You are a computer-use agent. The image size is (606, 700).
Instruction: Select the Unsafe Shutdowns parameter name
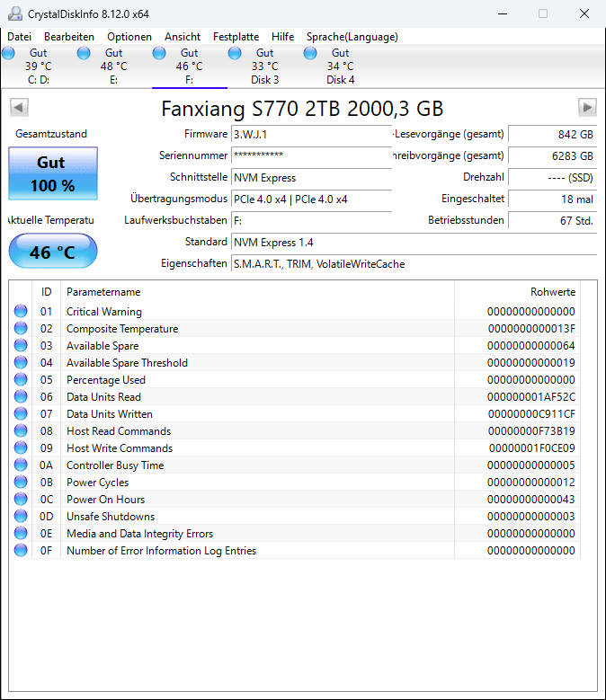coord(111,517)
